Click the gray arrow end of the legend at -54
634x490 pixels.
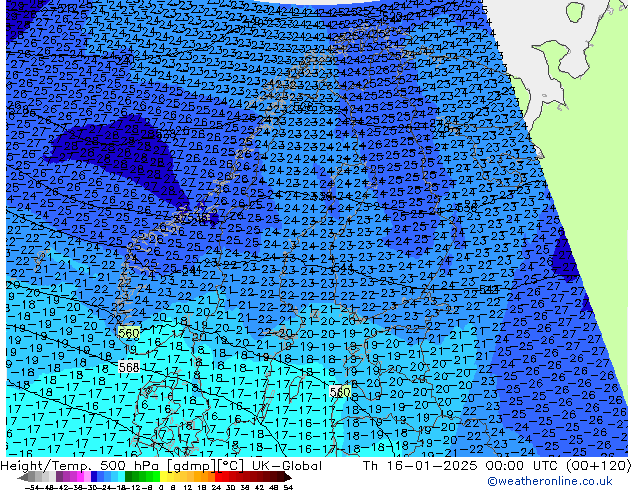point(23,477)
